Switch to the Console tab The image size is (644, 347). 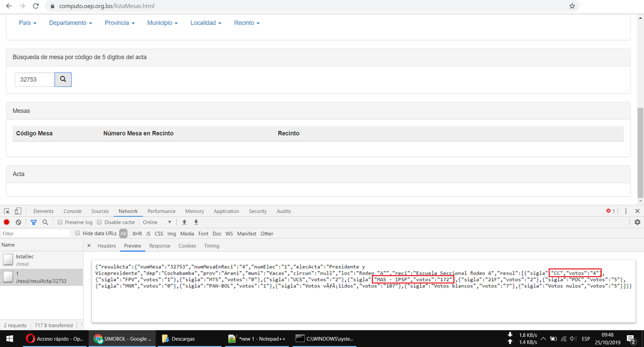72,211
